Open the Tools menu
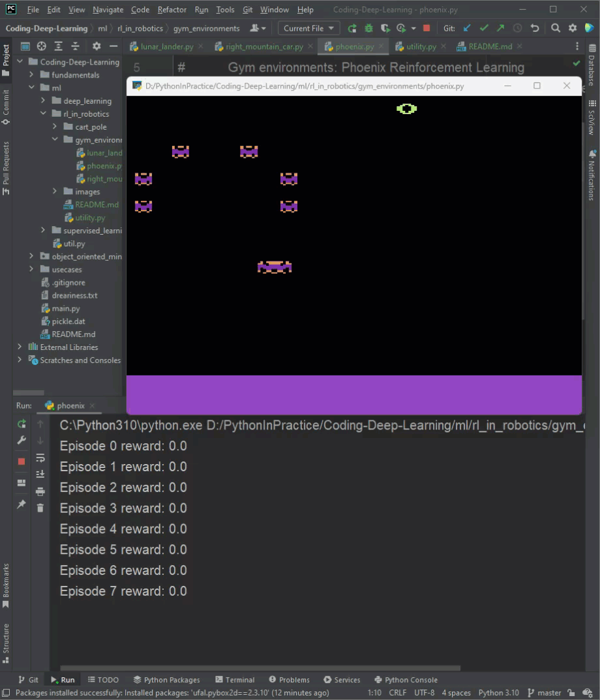The width and height of the screenshot is (600, 700). pyautogui.click(x=225, y=9)
